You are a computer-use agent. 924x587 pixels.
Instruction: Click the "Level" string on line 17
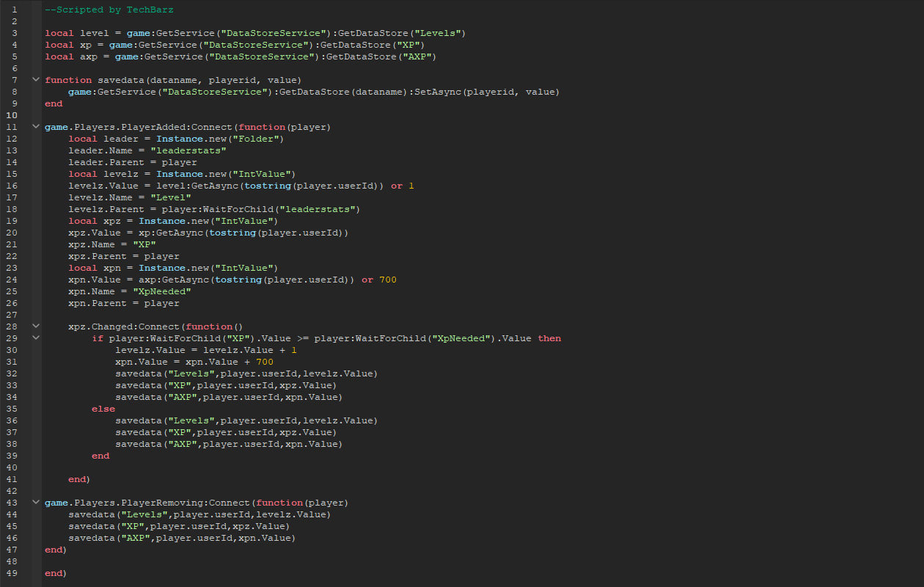click(171, 198)
